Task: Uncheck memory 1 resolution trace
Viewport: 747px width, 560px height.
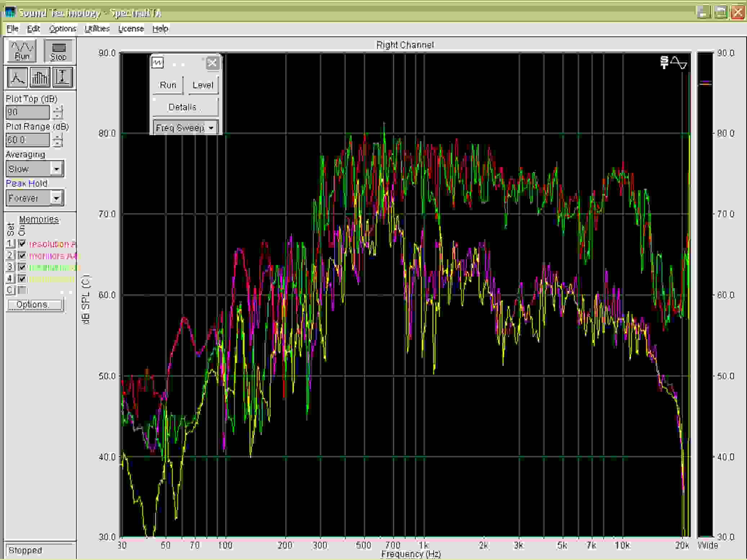Action: (22, 244)
